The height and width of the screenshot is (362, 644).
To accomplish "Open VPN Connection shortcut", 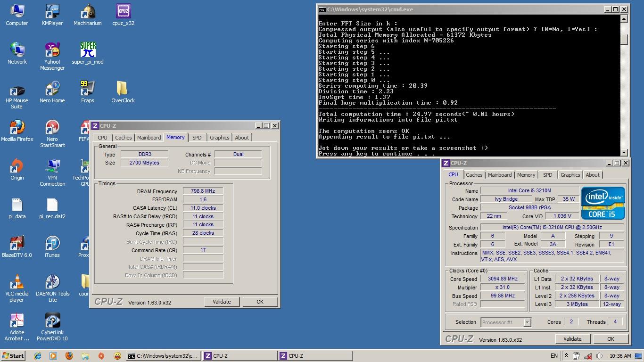I will (52, 173).
